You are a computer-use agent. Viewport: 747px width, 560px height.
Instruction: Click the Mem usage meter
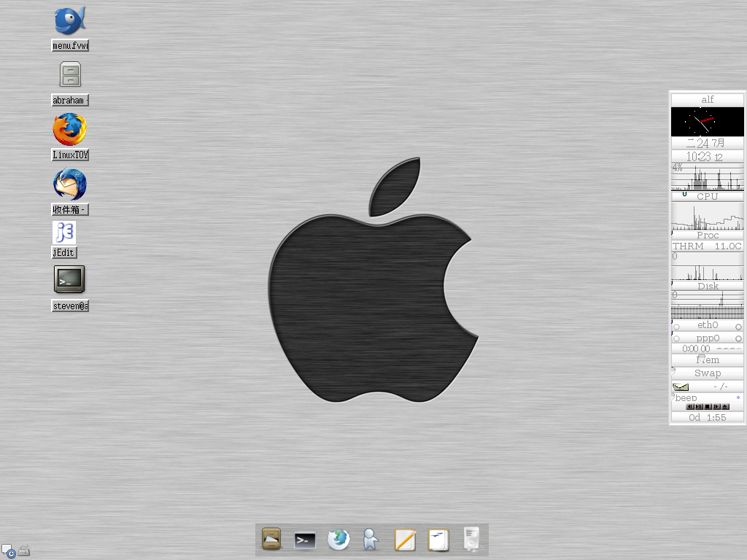click(708, 360)
